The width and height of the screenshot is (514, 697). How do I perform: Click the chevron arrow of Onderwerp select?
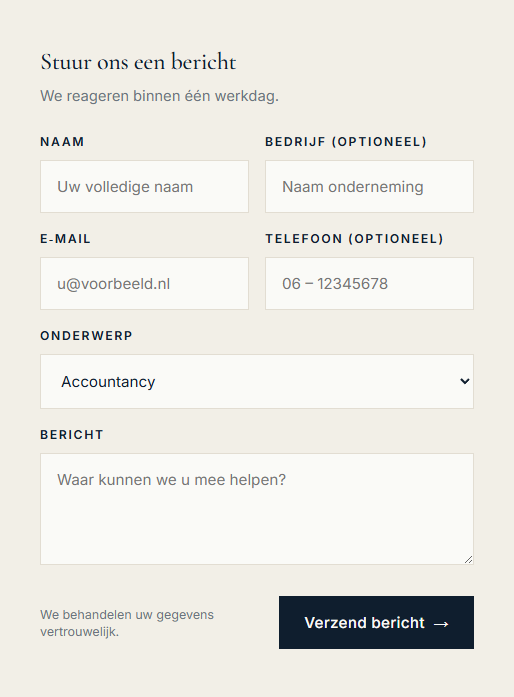tap(465, 381)
